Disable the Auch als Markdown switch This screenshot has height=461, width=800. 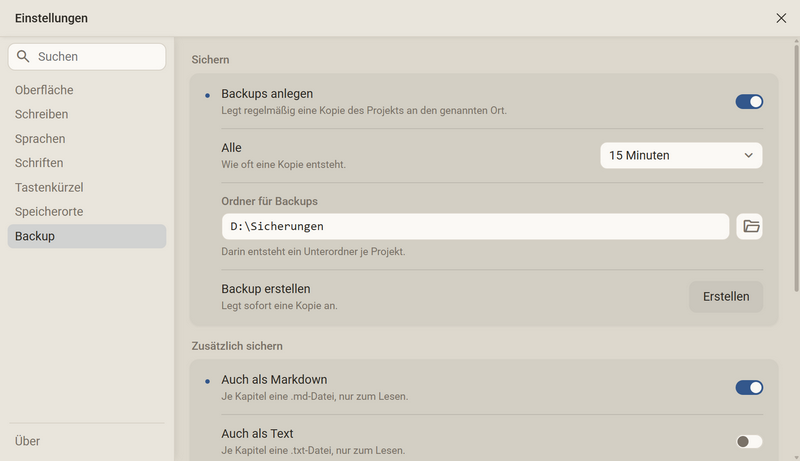[749, 388]
